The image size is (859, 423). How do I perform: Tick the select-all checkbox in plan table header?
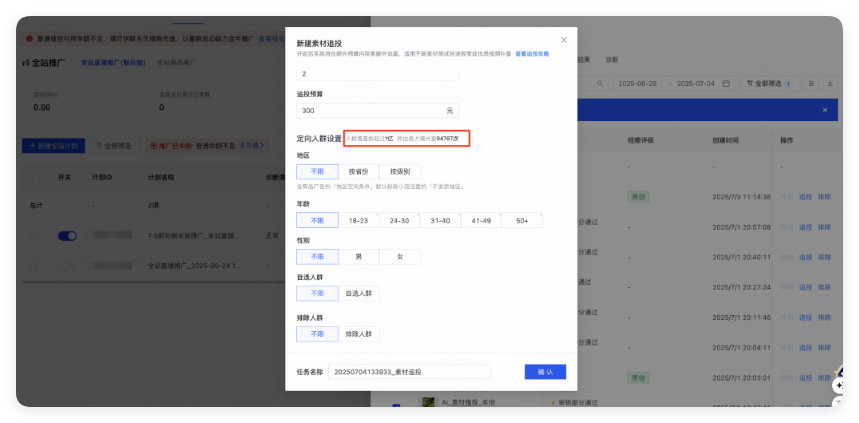point(36,178)
